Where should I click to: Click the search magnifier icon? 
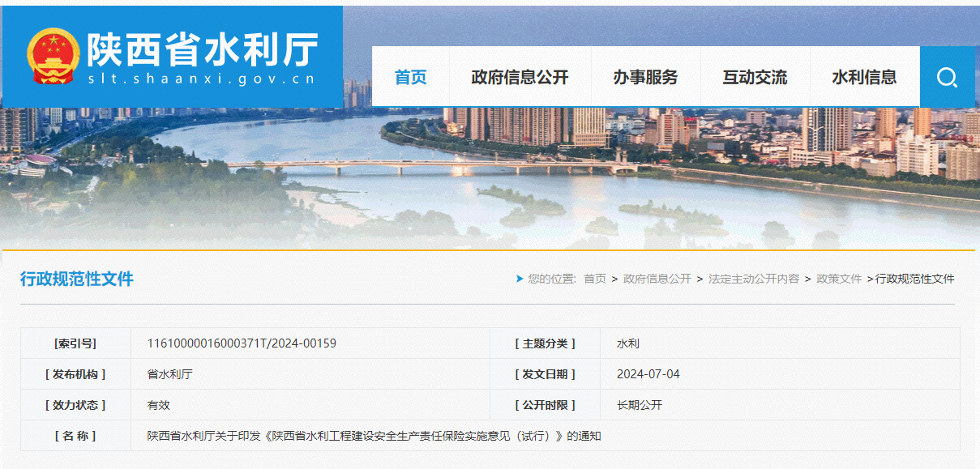tap(947, 77)
